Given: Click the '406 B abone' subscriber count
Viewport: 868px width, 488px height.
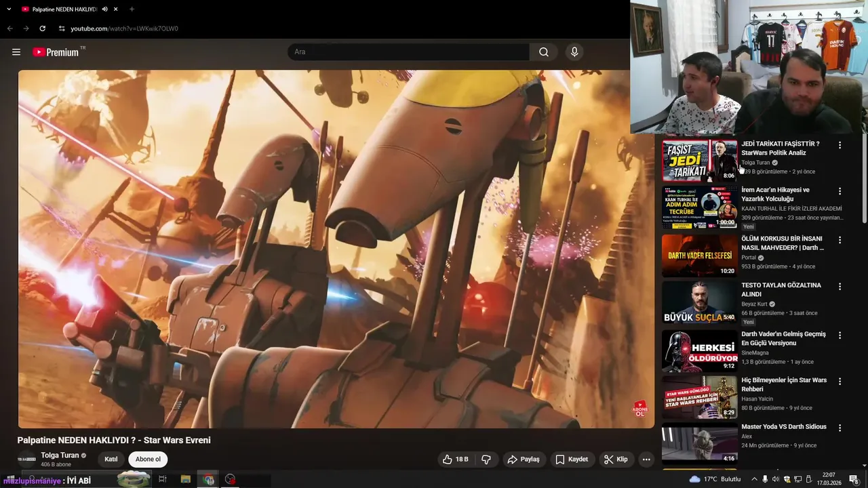Looking at the screenshot, I should pos(56,465).
